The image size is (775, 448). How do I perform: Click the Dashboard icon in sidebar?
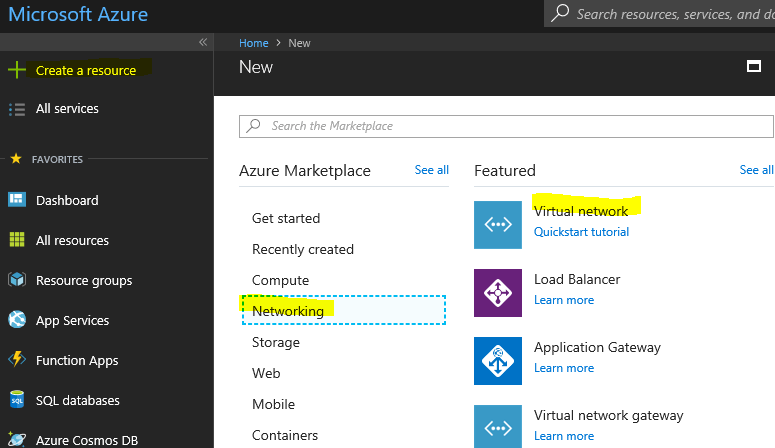(17, 200)
